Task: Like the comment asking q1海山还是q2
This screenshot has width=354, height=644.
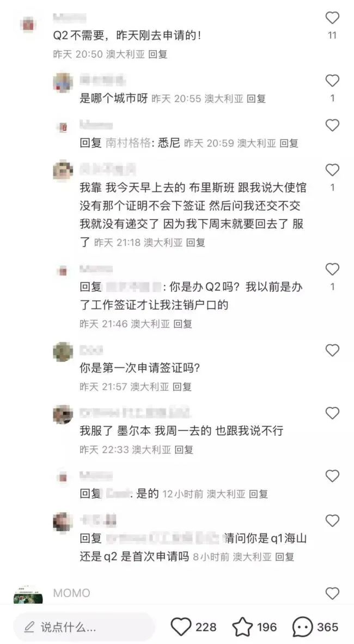Action: click(332, 521)
